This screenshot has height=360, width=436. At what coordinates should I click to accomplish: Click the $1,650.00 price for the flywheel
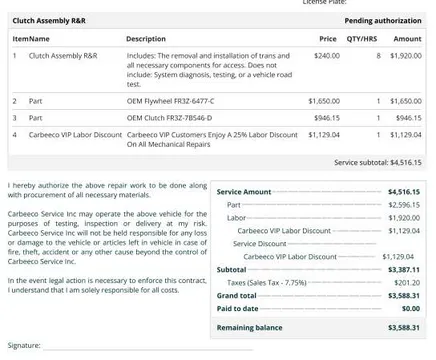[324, 101]
